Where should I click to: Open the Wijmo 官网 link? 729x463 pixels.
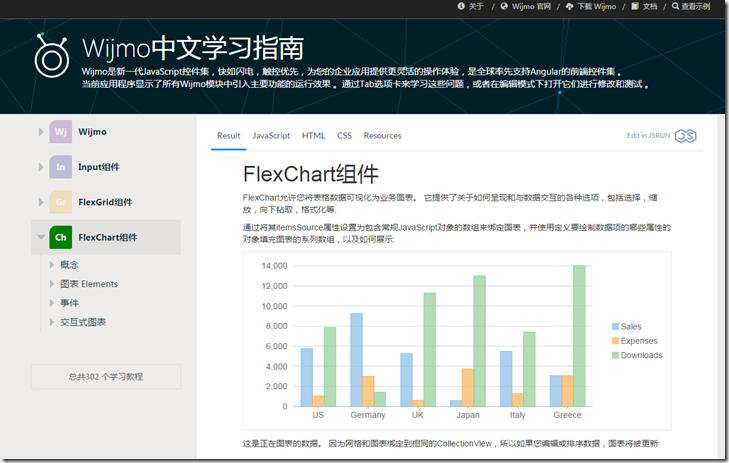tap(531, 6)
